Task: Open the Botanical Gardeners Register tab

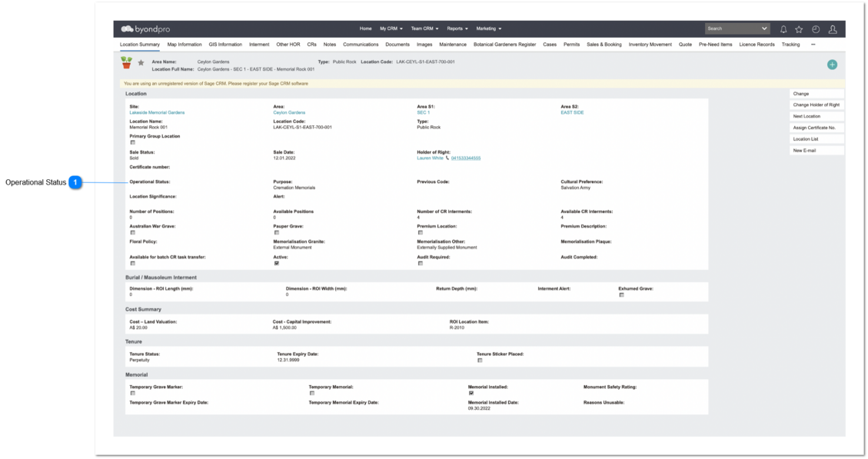Action: coord(504,45)
